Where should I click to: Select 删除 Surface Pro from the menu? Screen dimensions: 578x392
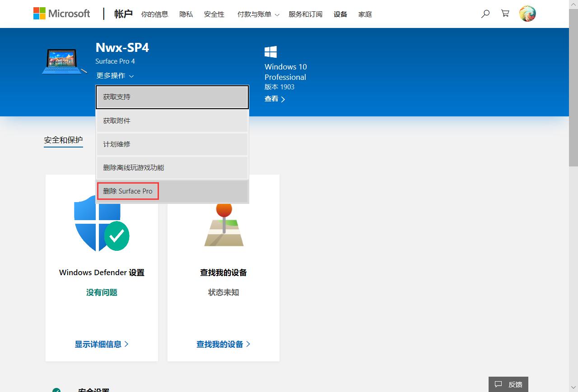click(x=128, y=191)
